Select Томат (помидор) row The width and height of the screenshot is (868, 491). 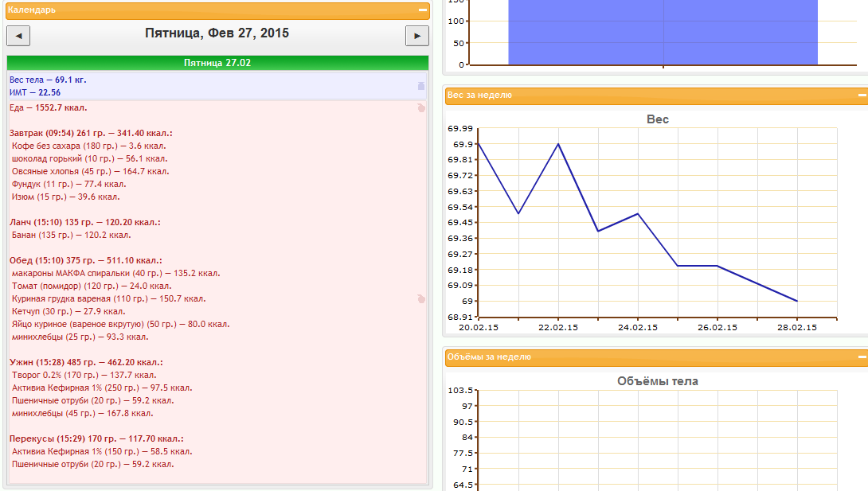click(92, 286)
